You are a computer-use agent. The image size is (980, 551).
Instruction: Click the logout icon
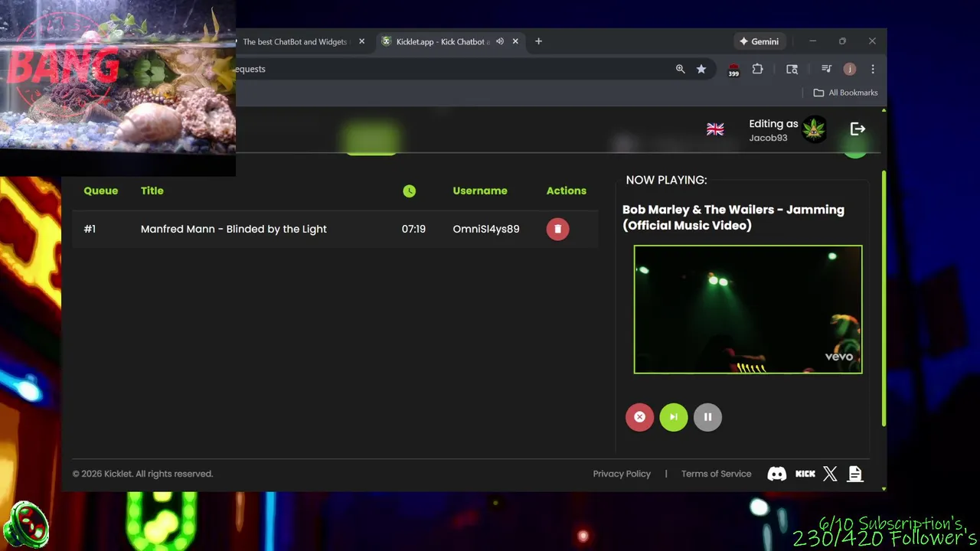pos(857,129)
